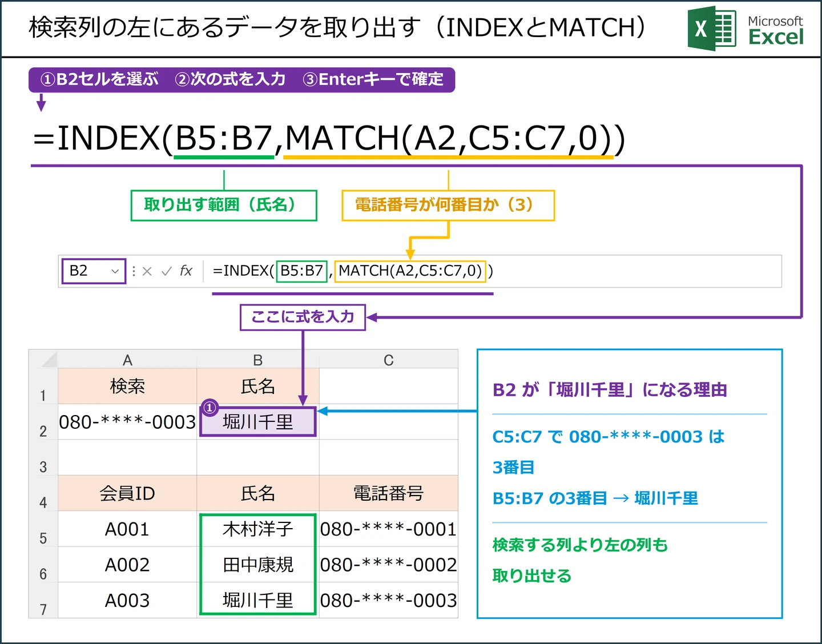Select row 5 header
822x644 pixels.
click(x=43, y=529)
